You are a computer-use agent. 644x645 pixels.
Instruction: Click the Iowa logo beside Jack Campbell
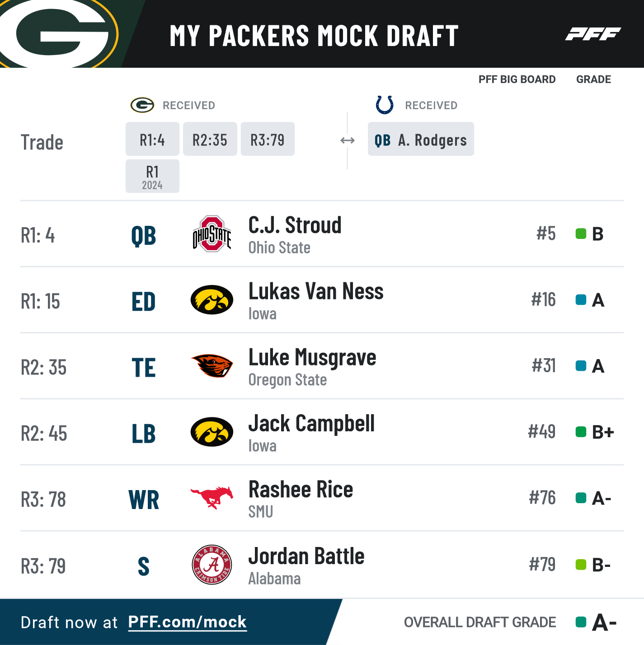pos(212,432)
